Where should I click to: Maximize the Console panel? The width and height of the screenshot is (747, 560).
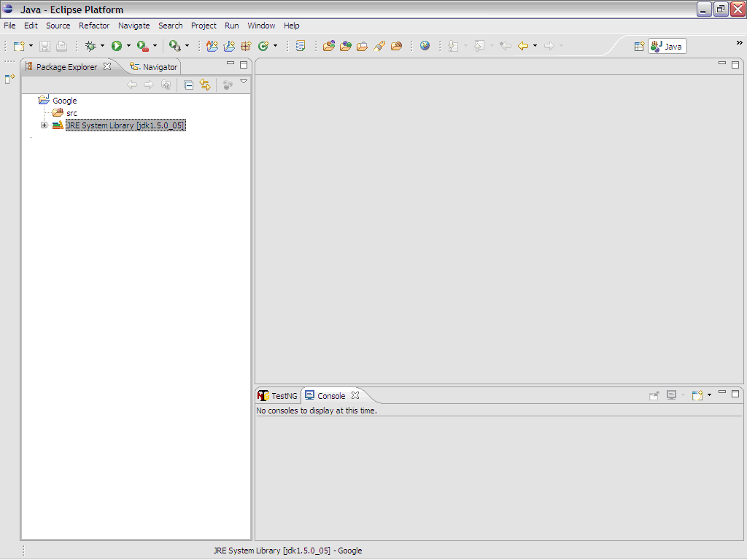point(735,394)
